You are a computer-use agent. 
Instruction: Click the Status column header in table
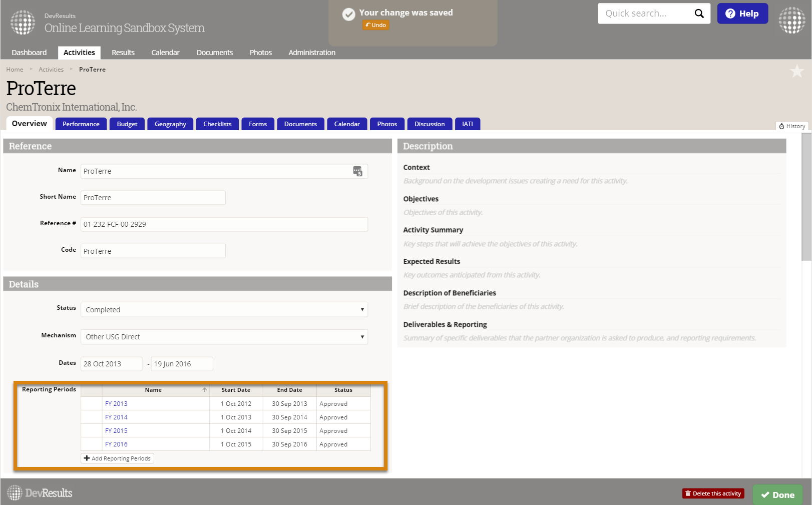(x=343, y=390)
